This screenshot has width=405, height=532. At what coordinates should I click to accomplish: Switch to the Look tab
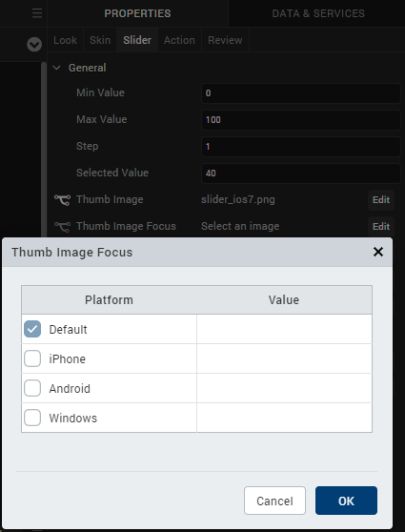(65, 40)
